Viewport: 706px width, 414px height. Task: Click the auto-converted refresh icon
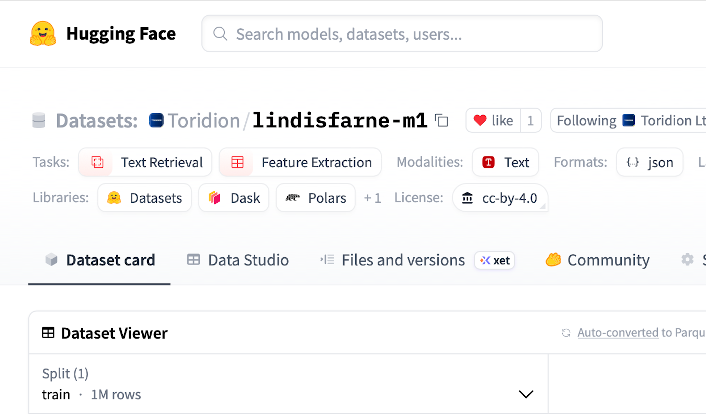[x=566, y=333]
